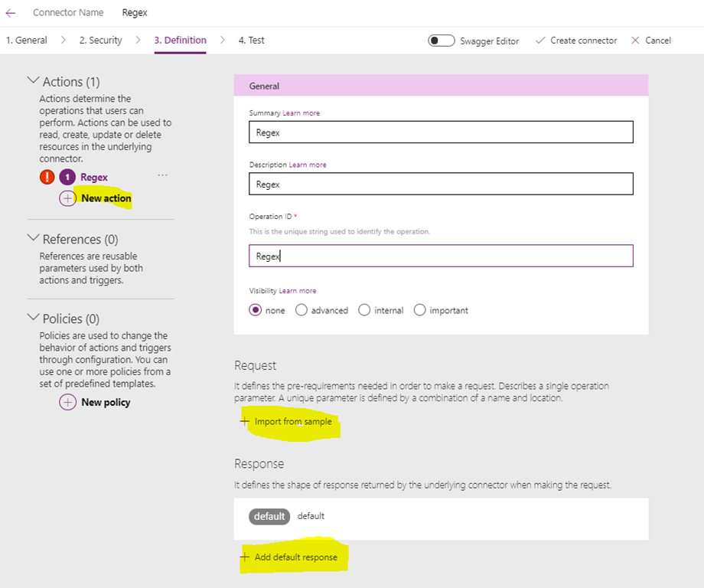Collapse the Actions section

33,80
